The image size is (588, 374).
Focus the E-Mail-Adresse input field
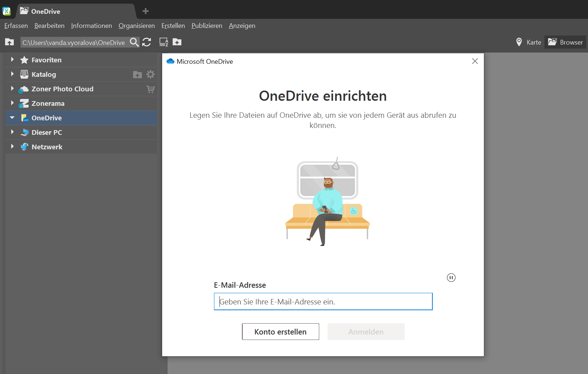point(323,302)
